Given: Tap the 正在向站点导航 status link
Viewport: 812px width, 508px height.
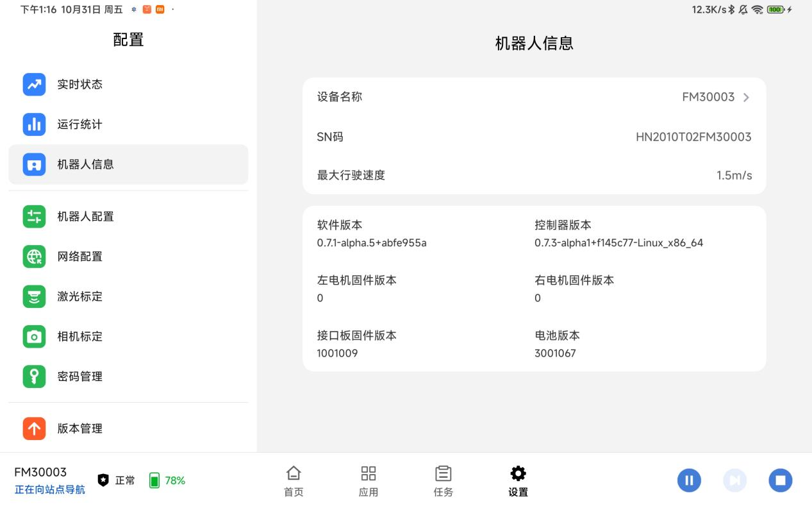Looking at the screenshot, I should pos(49,489).
